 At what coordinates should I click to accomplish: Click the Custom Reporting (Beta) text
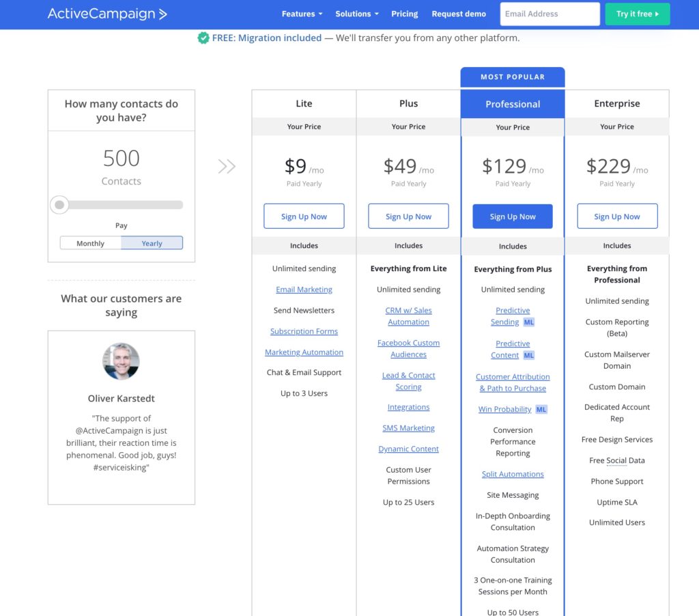pyautogui.click(x=617, y=327)
